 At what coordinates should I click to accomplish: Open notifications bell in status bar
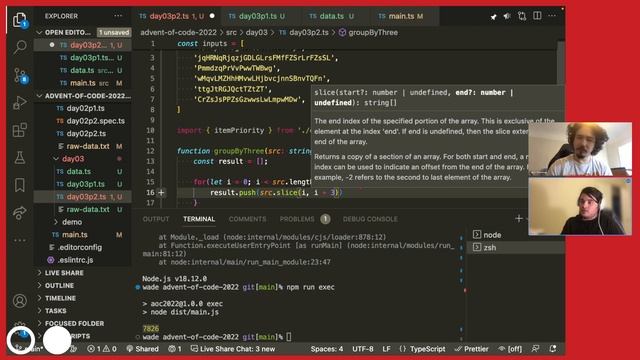pos(553,349)
